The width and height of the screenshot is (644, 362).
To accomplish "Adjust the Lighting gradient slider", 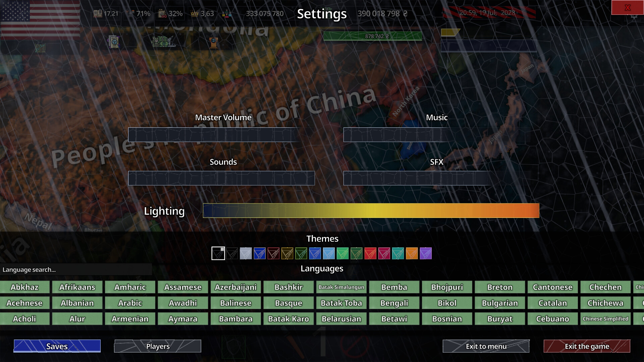I will click(x=371, y=210).
